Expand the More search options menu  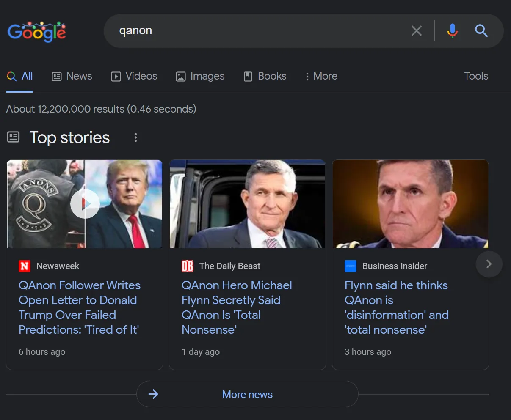pyautogui.click(x=321, y=76)
